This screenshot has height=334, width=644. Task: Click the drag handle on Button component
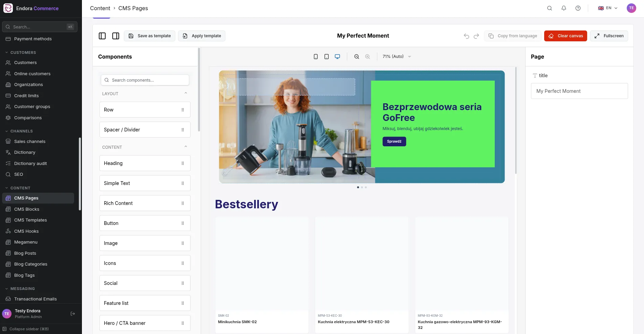coord(183,223)
